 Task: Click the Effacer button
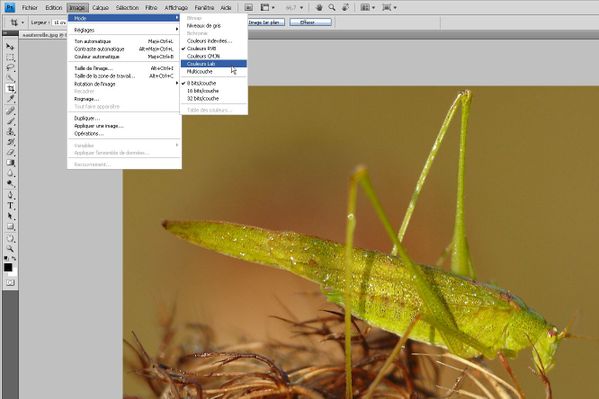point(310,23)
